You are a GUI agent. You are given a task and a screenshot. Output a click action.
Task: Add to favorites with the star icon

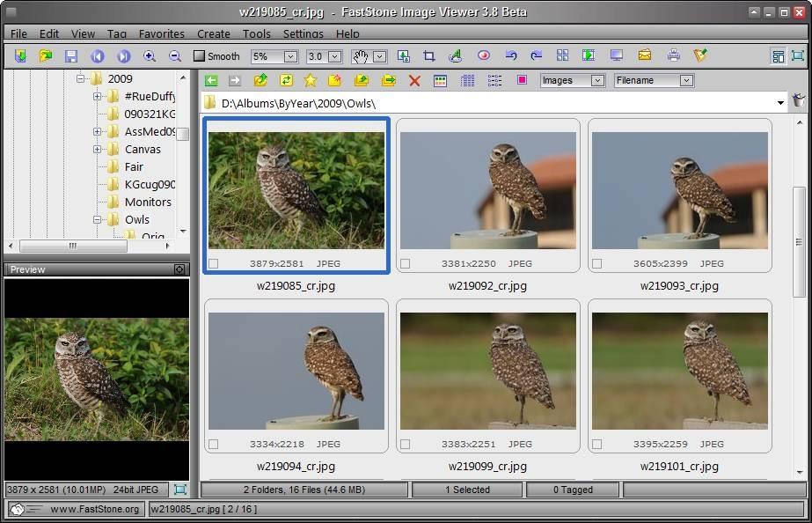[310, 80]
